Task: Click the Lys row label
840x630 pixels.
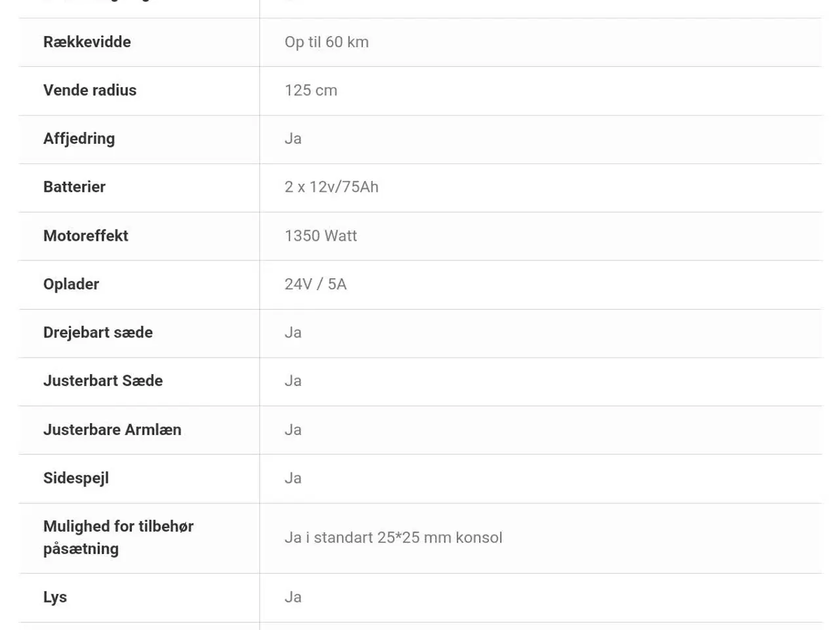Action: pos(55,597)
